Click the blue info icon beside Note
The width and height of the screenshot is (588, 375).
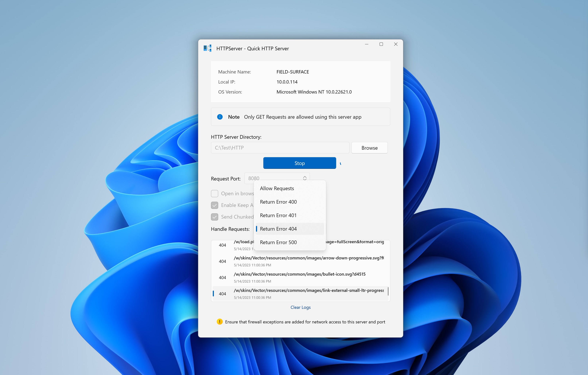(x=220, y=117)
